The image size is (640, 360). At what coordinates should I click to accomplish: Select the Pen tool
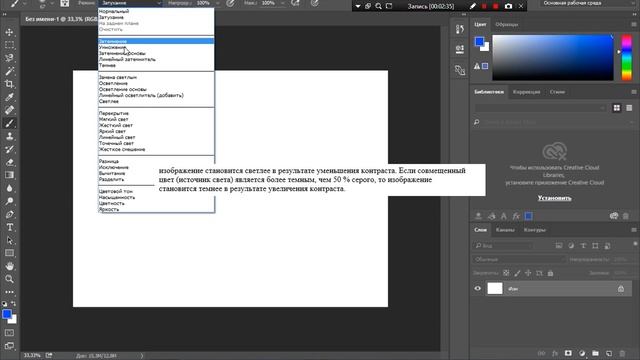point(9,214)
